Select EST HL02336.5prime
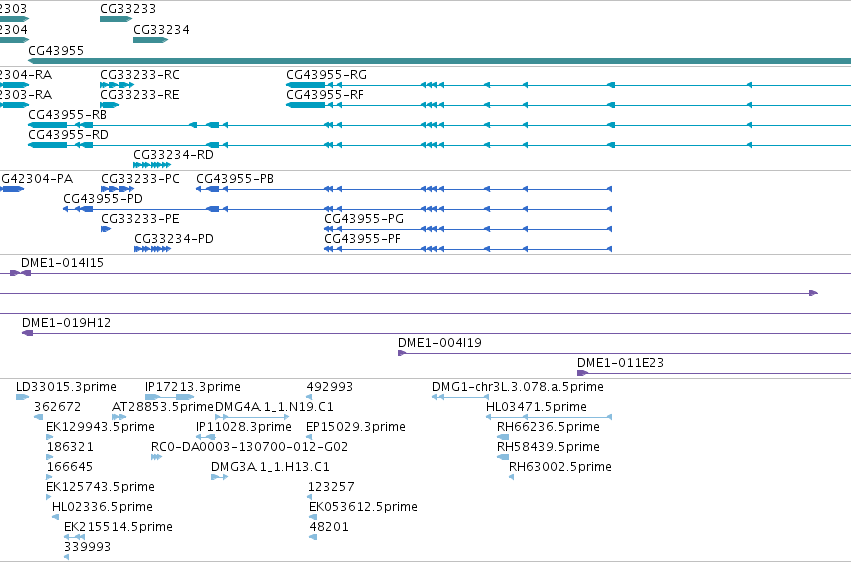 [102, 508]
